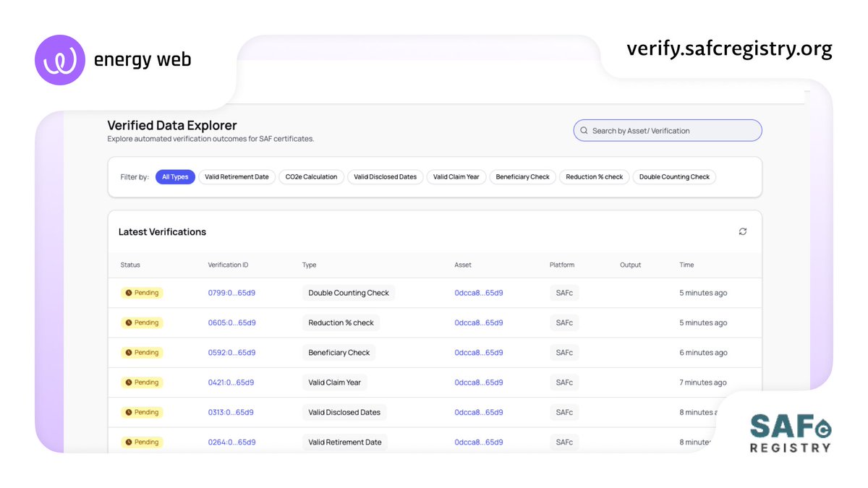
Task: Click the '7 minutes ago' time cell
Action: [703, 382]
